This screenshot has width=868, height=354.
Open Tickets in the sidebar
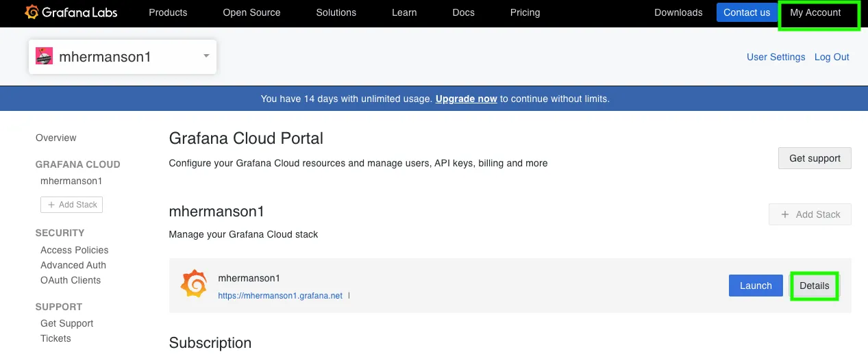(x=55, y=338)
